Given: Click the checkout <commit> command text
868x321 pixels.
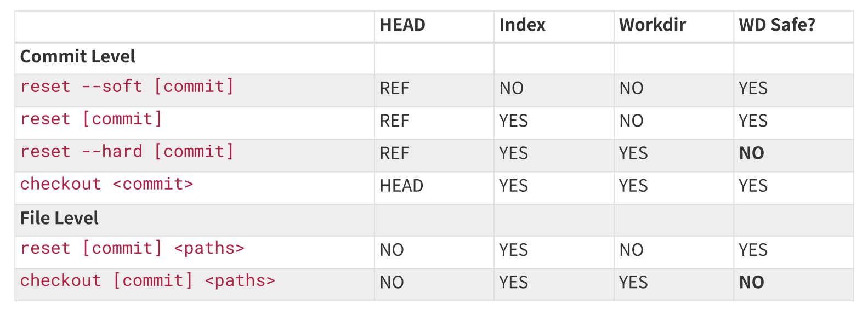Looking at the screenshot, I should (x=107, y=184).
